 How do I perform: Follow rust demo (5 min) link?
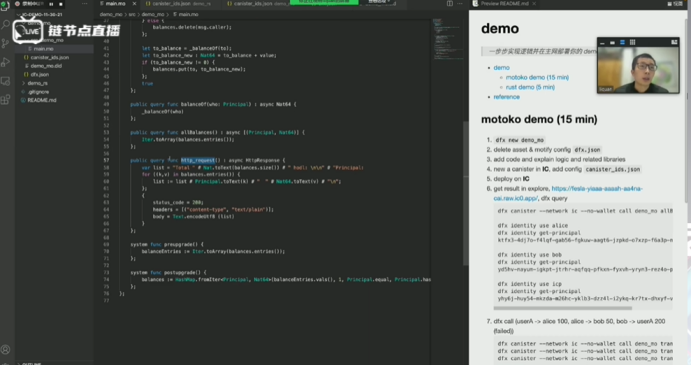click(530, 87)
